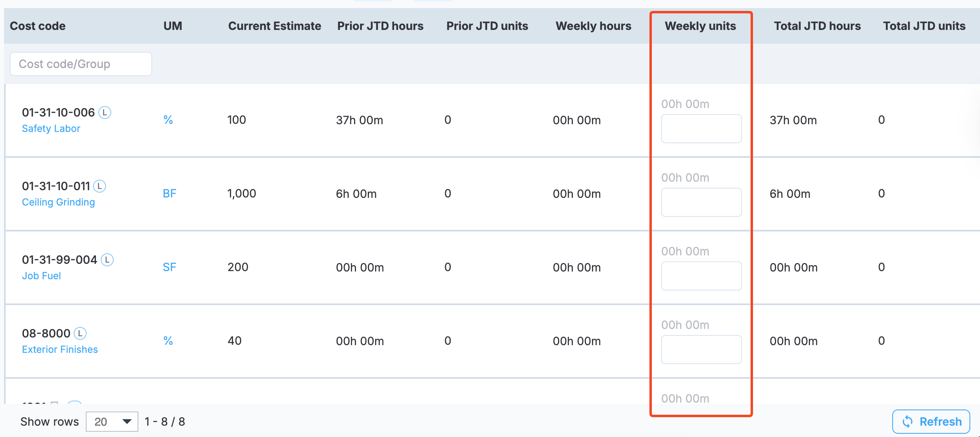Open the Exterior Finishes link
The image size is (980, 437).
tap(60, 349)
